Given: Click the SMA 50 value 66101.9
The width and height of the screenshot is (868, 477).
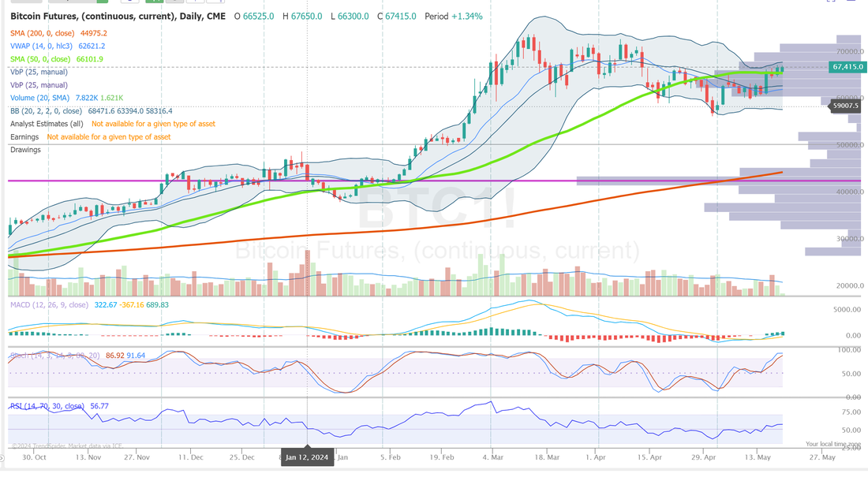Looking at the screenshot, I should click(90, 58).
